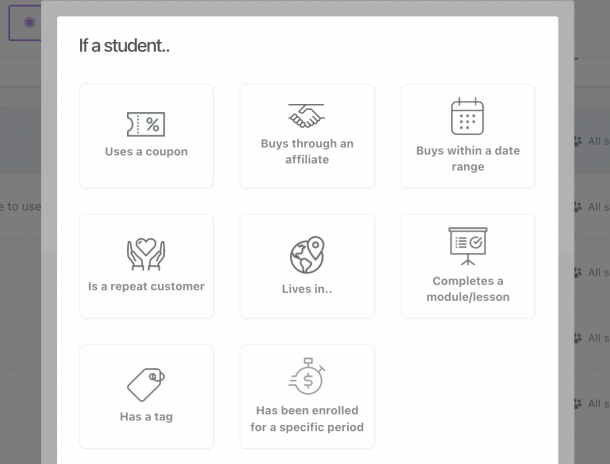The height and width of the screenshot is (464, 610).
Task: Click the heart-in-hands repeat customer icon
Action: click(x=146, y=255)
